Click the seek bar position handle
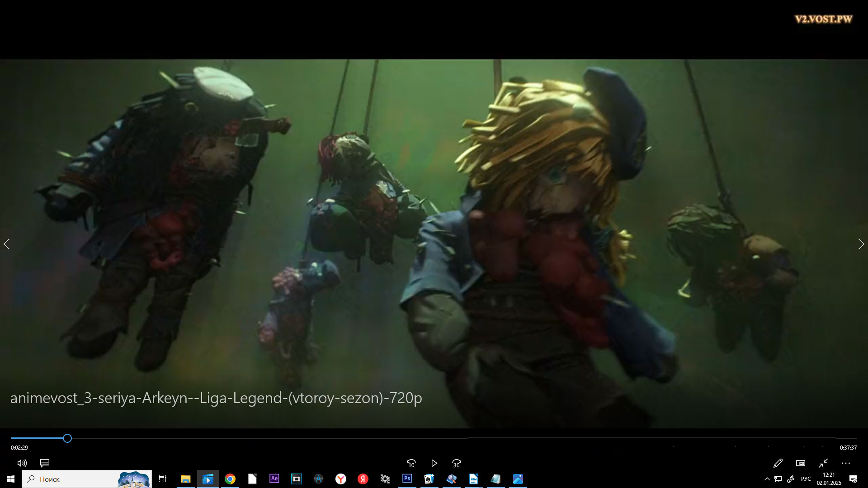 (x=67, y=438)
